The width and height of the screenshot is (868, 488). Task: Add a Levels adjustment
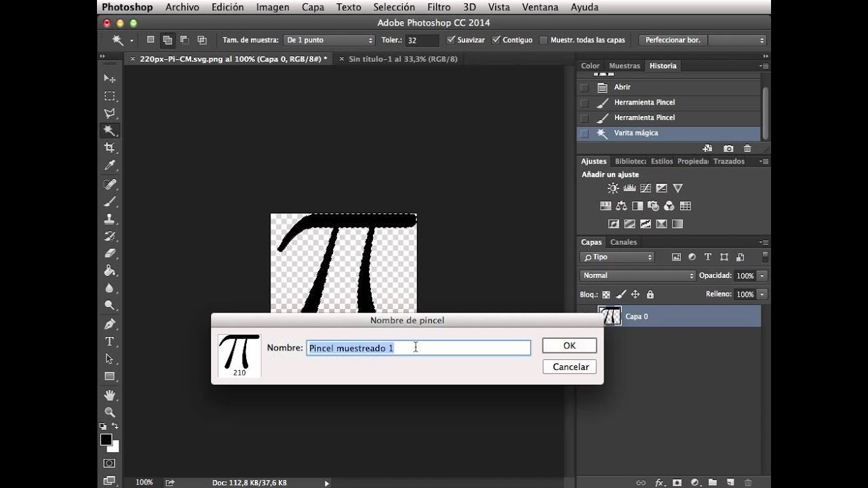pyautogui.click(x=629, y=188)
